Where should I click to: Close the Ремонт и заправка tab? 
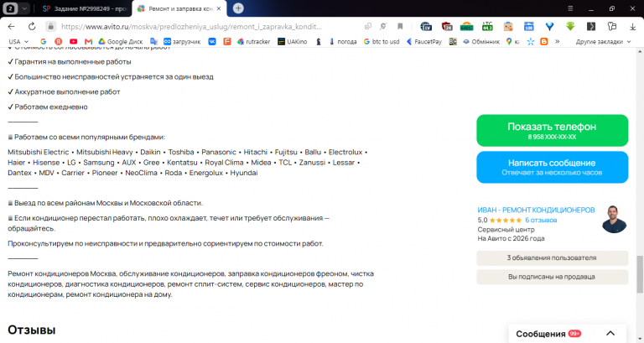pos(219,8)
